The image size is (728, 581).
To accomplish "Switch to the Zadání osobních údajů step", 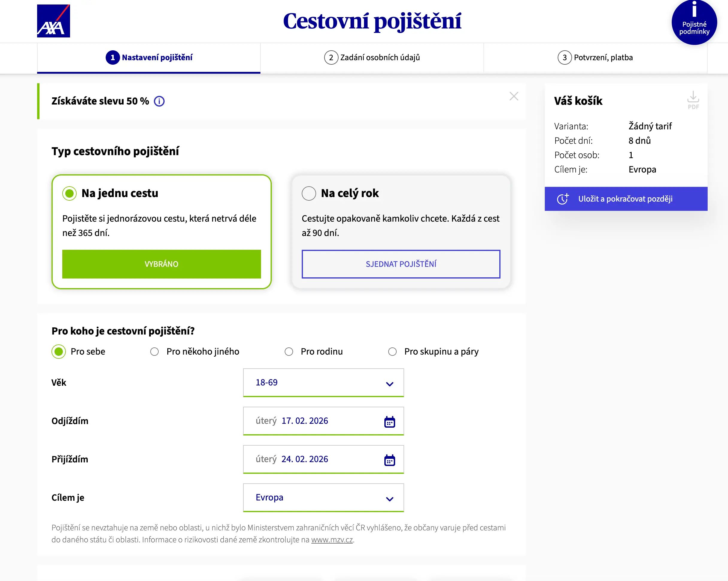I will click(x=371, y=58).
